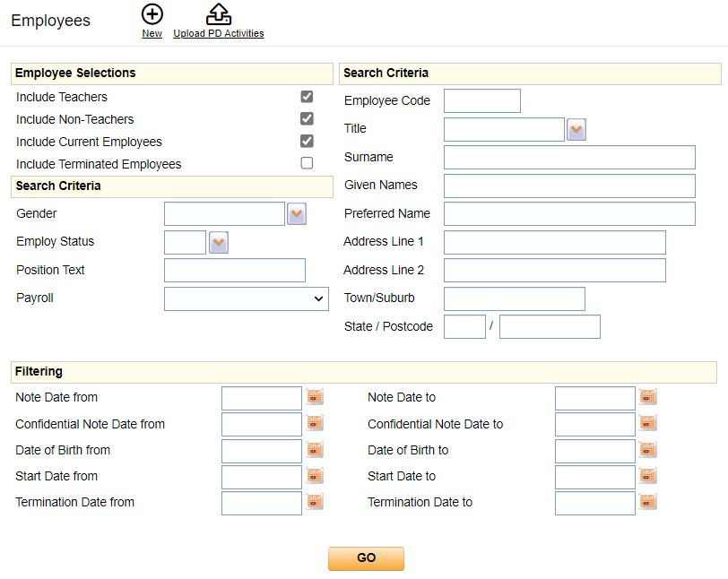Enable Include Terminated Employees checkbox
This screenshot has width=728, height=579.
coord(307,164)
